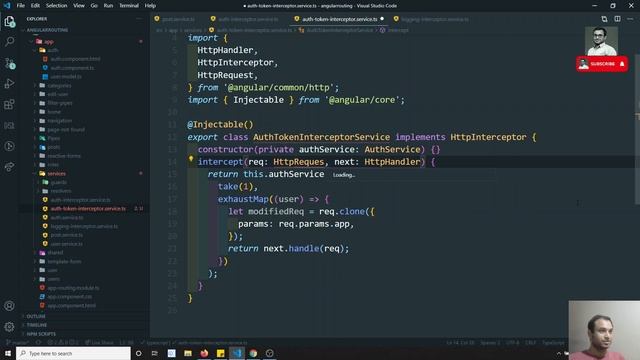The image size is (640, 360).
Task: Open the Chrome taskbar icon
Action: 253,353
